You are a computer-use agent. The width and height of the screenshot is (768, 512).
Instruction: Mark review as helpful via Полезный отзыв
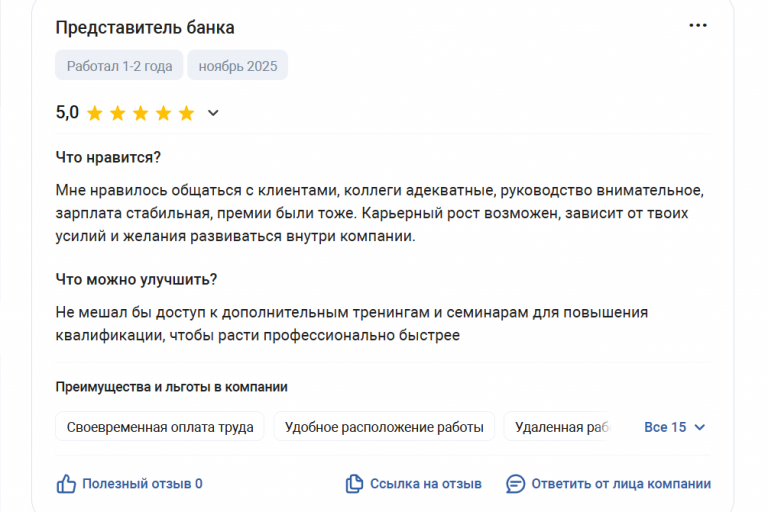pos(142,484)
